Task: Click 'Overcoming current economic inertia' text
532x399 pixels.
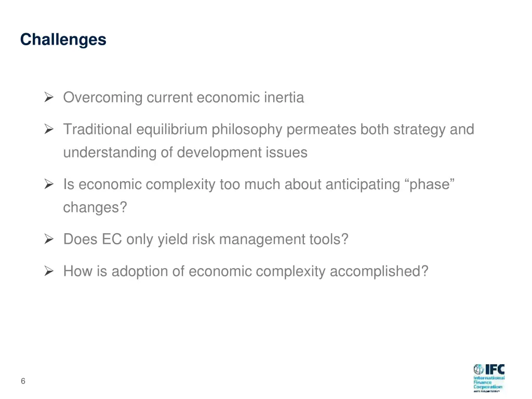Action: click(183, 98)
